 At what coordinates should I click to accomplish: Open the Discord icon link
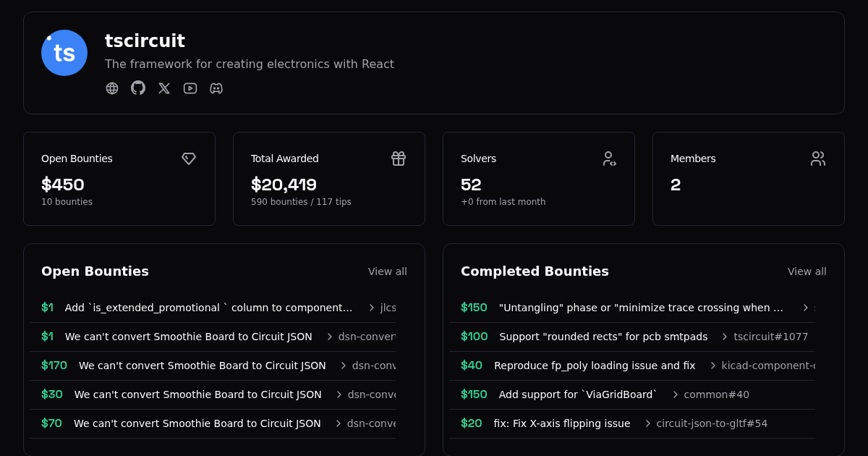[x=216, y=88]
